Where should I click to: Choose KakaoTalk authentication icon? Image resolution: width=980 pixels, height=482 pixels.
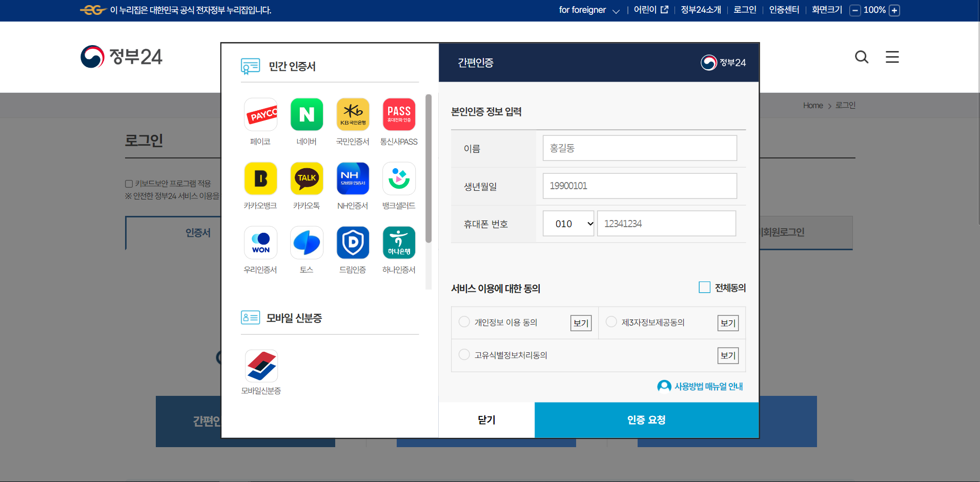point(307,178)
